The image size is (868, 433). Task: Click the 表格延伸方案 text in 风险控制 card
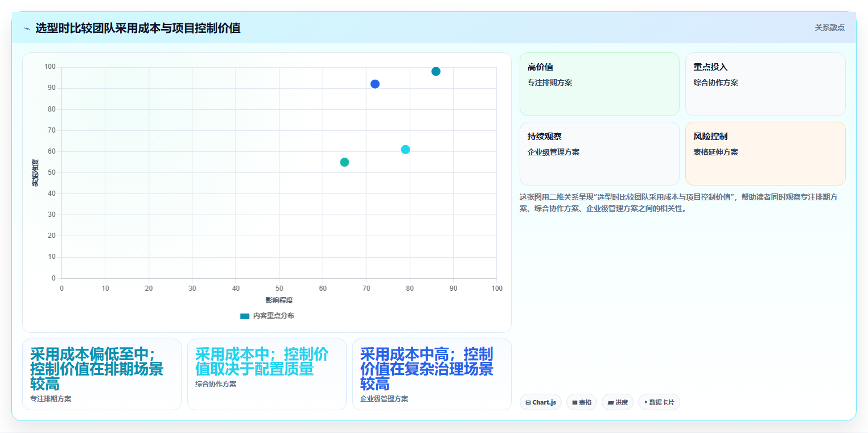(x=716, y=152)
